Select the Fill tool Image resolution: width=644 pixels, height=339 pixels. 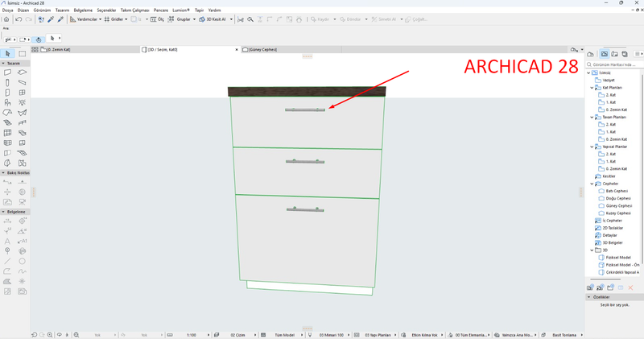[x=7, y=282]
